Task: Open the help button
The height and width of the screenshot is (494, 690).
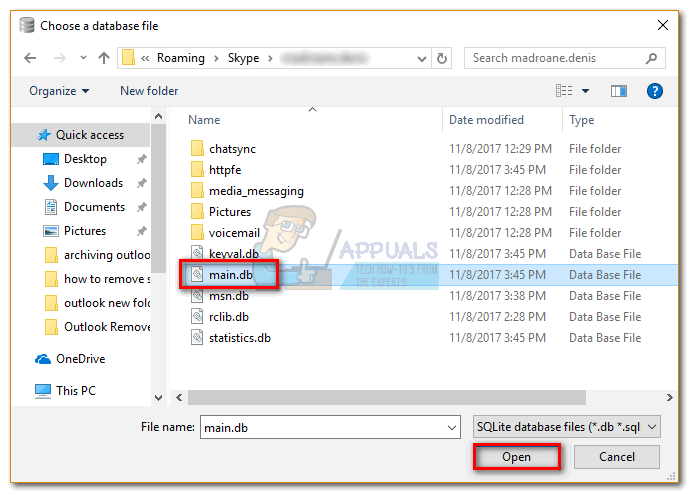Action: tap(654, 91)
